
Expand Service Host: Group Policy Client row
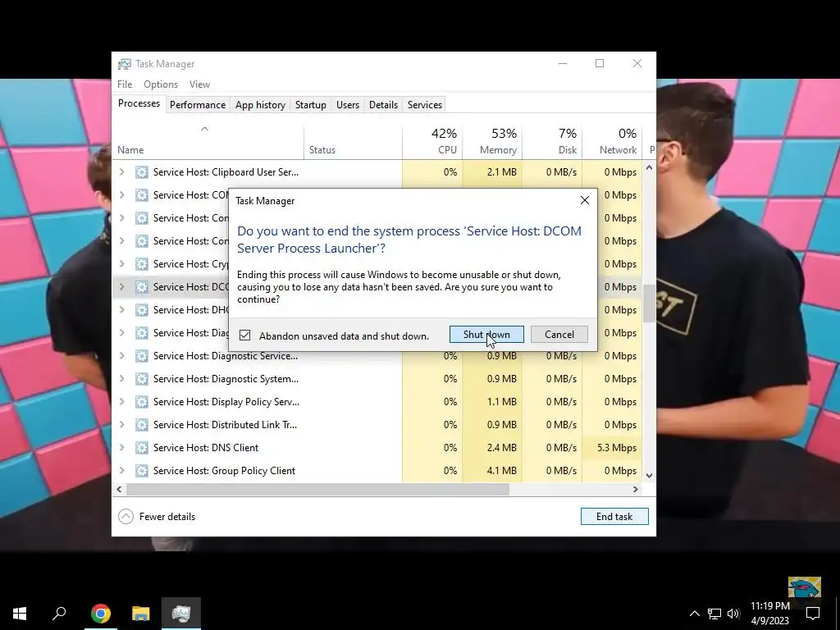tap(121, 470)
